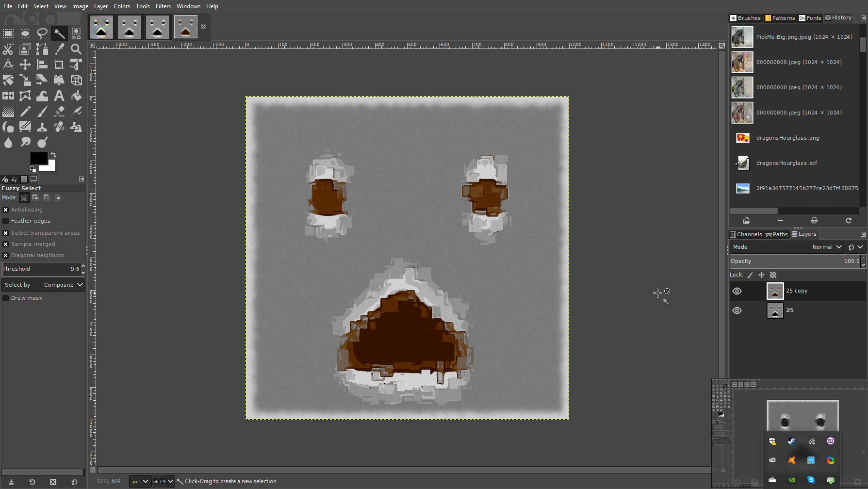This screenshot has height=489, width=868.
Task: Switch to the Paths tab
Action: tap(776, 234)
